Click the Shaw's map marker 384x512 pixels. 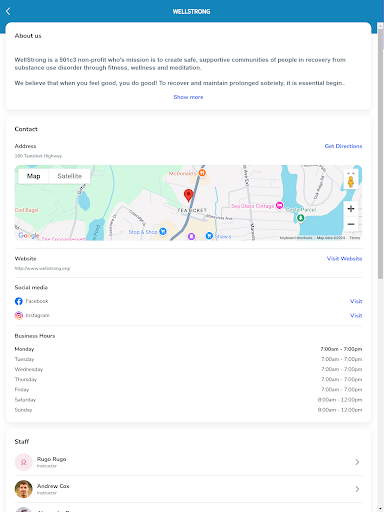tap(209, 236)
